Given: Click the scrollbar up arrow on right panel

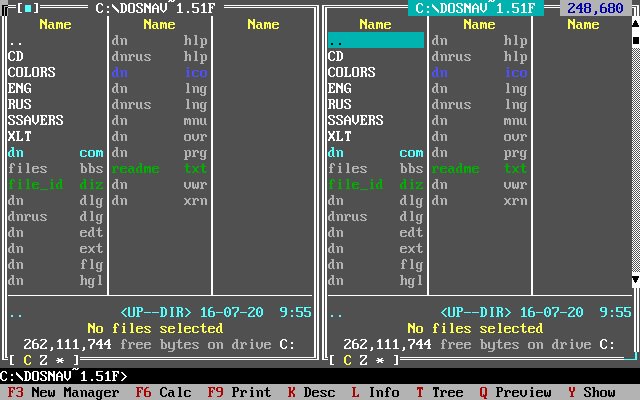Looking at the screenshot, I should click(x=636, y=24).
